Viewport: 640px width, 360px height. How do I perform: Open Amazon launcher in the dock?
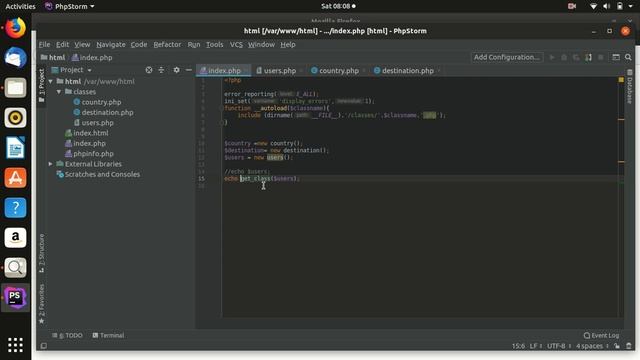[16, 238]
